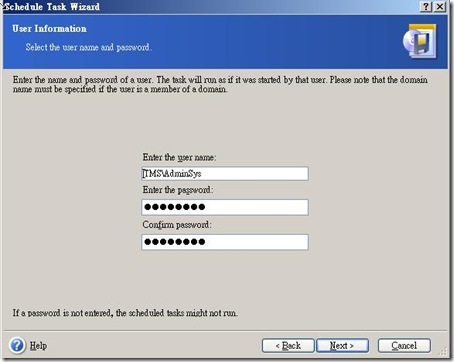Click the blue Help question mark icon
This screenshot has width=454, height=362.
(x=17, y=345)
